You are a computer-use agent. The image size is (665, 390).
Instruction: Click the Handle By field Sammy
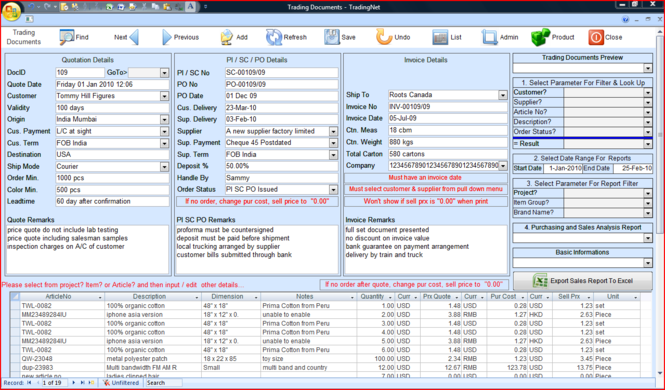point(282,178)
